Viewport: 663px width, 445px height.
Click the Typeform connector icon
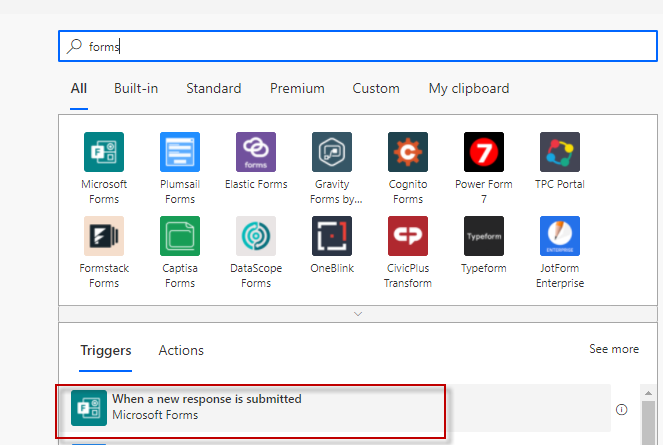coord(484,236)
